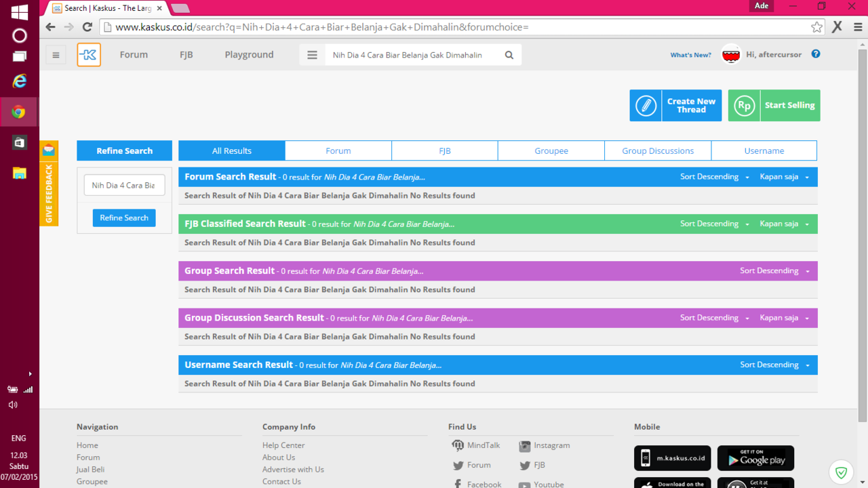Expand Kapan saja in FJB Classified results

(x=785, y=224)
